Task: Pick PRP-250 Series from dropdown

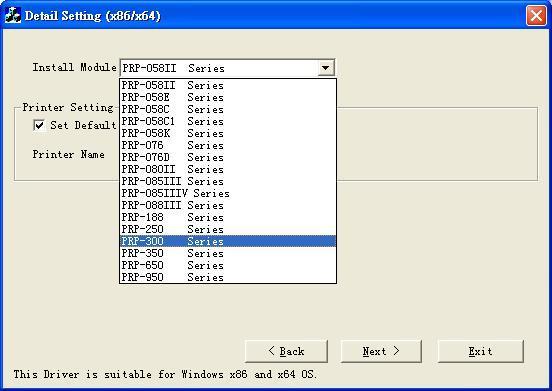Action: tap(228, 229)
